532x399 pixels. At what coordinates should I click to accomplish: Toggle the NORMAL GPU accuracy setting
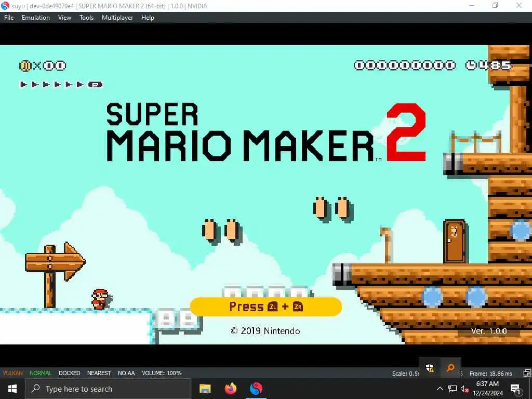[41, 373]
